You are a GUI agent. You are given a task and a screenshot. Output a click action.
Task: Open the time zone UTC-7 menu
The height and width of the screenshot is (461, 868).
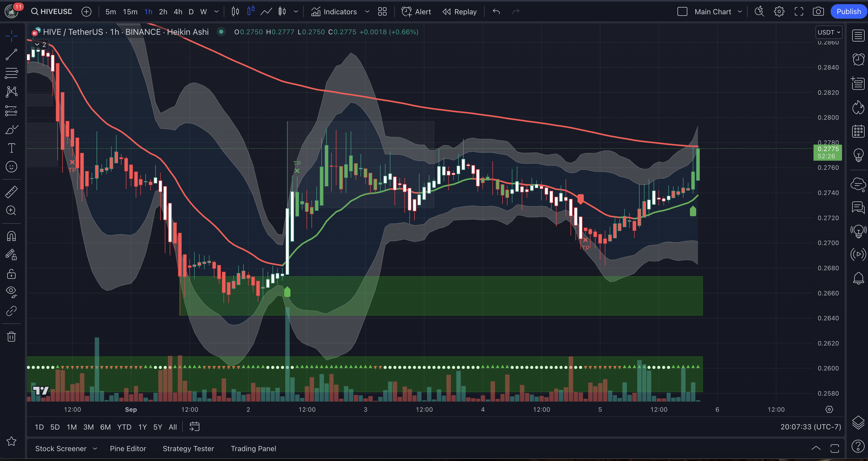(x=810, y=427)
